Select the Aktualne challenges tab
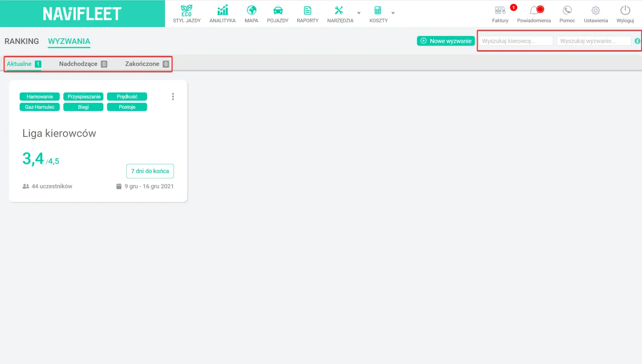This screenshot has width=642, height=364. coord(24,64)
